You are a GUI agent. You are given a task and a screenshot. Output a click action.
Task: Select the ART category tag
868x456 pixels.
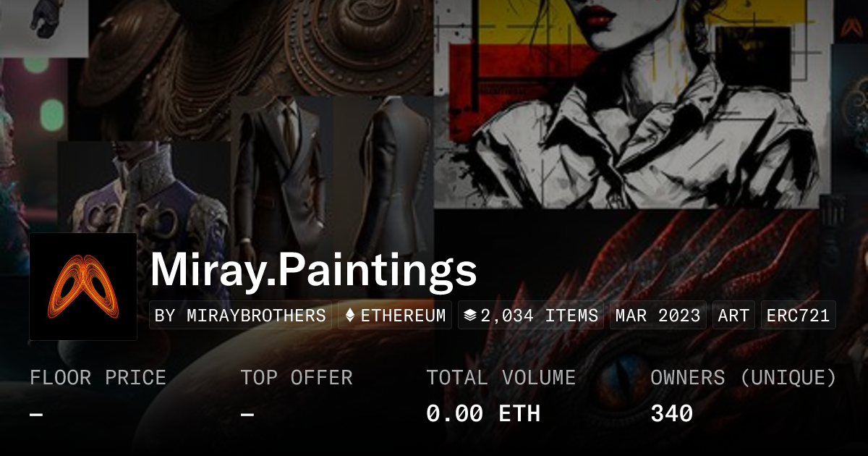click(733, 316)
